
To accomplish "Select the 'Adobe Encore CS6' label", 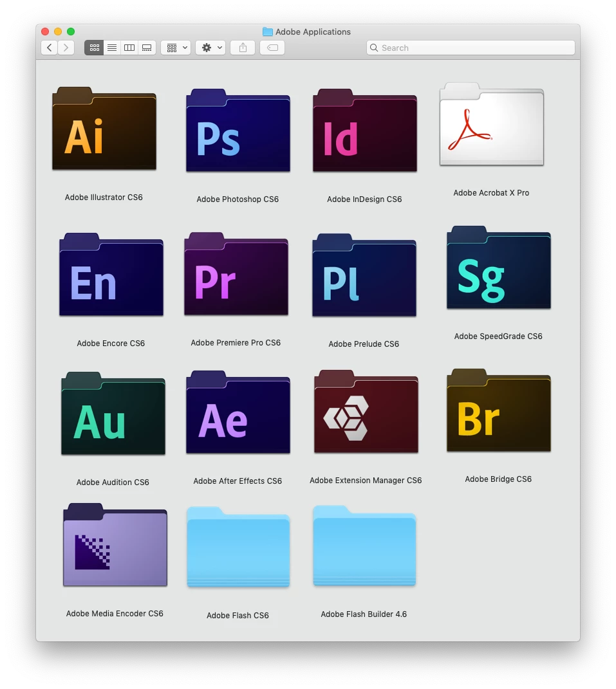I will click(111, 343).
